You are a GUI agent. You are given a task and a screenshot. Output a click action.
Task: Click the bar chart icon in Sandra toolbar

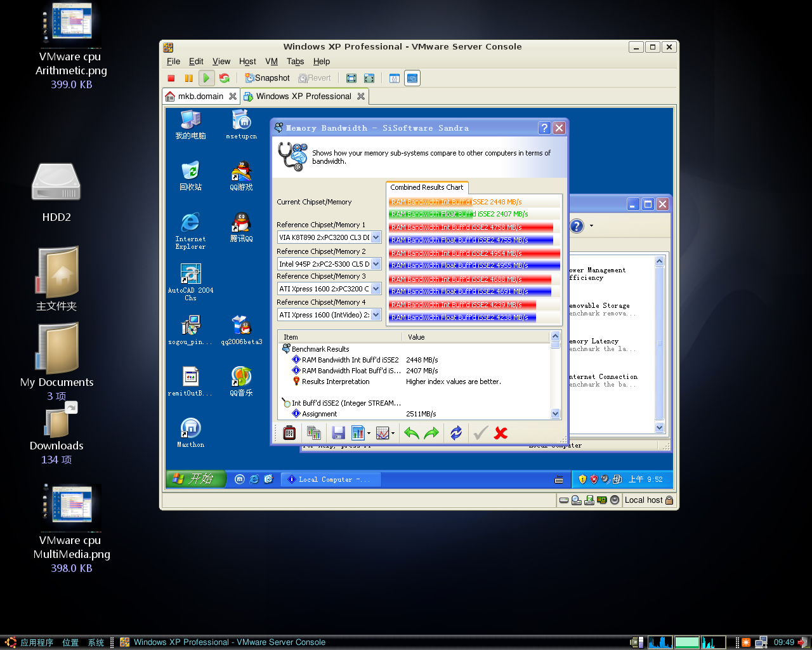(358, 433)
